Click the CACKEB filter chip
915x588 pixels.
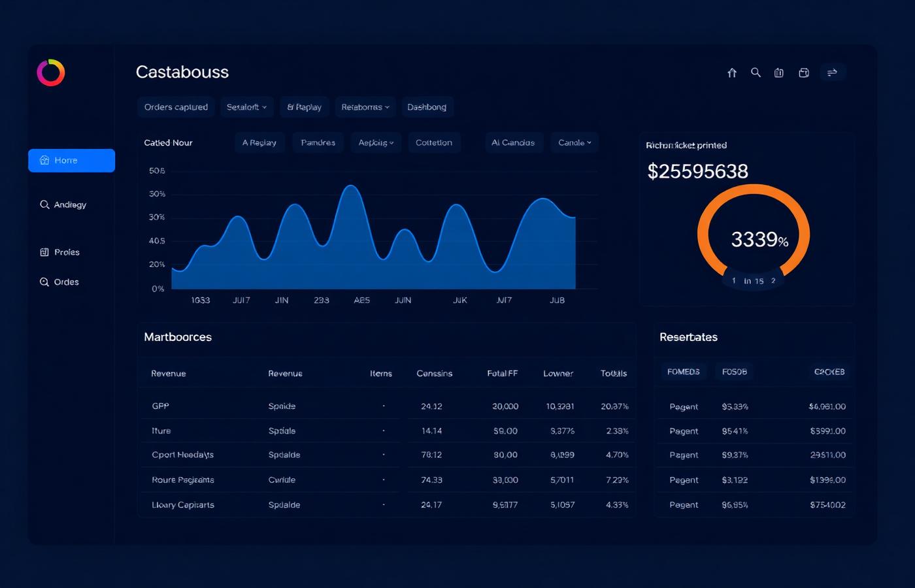click(x=829, y=372)
